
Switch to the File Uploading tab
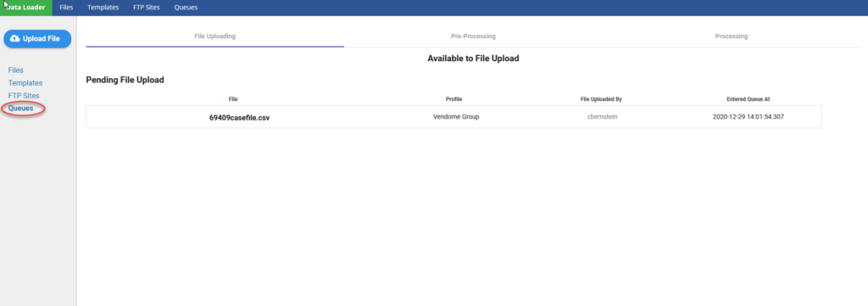click(215, 36)
